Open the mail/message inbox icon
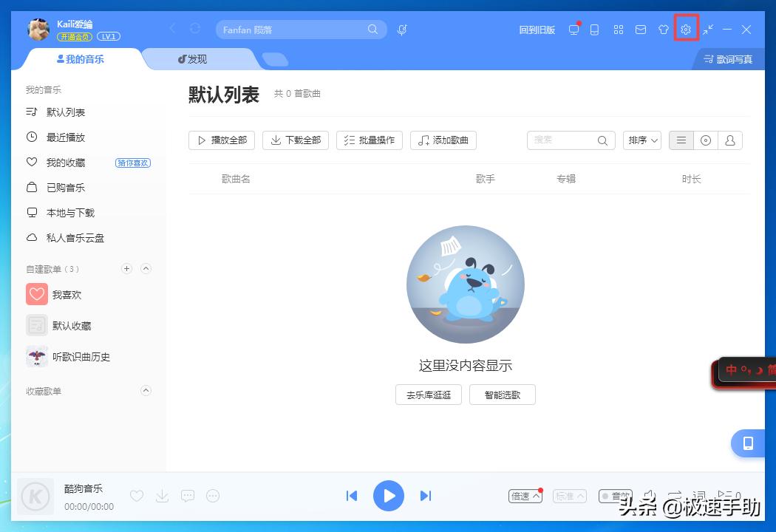The image size is (776, 532). click(640, 30)
